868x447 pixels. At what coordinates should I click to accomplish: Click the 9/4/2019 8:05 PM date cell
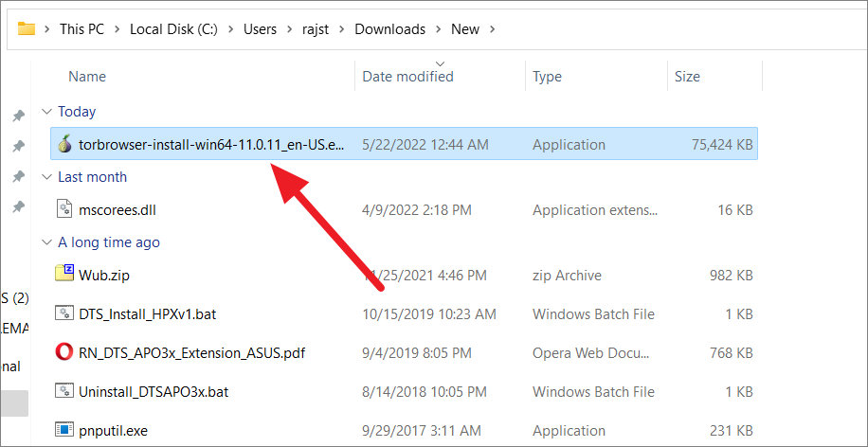(x=417, y=352)
